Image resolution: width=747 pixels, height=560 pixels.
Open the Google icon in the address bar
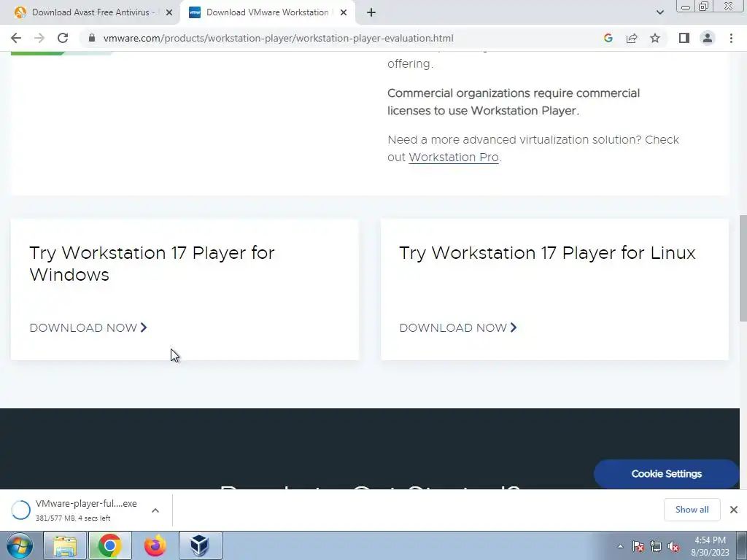(x=608, y=38)
